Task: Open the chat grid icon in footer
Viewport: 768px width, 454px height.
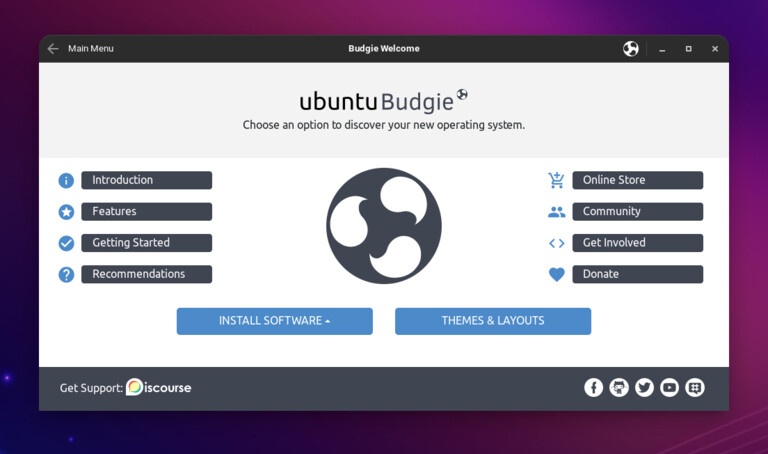Action: pyautogui.click(x=695, y=388)
